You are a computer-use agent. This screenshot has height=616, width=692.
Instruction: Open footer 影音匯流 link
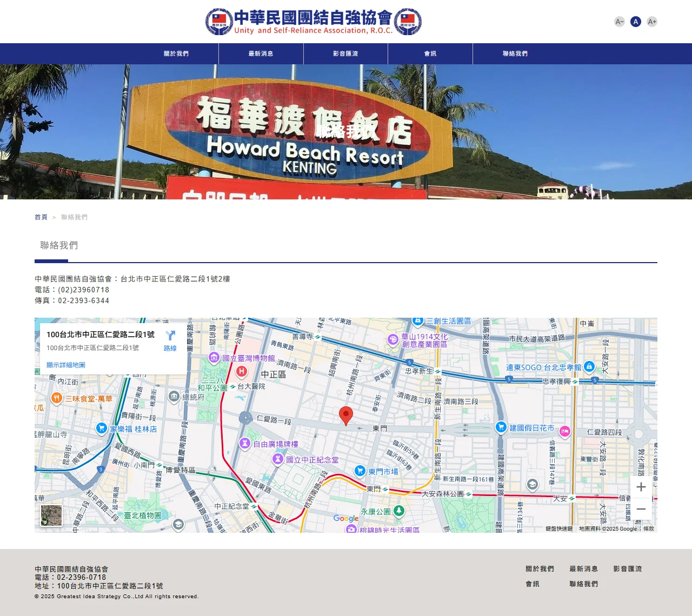click(628, 568)
